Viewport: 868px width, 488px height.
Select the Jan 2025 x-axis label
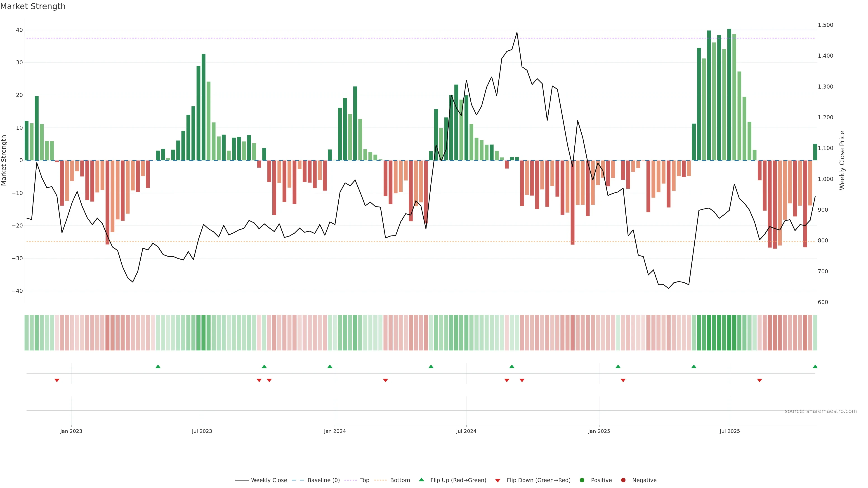[x=599, y=431]
